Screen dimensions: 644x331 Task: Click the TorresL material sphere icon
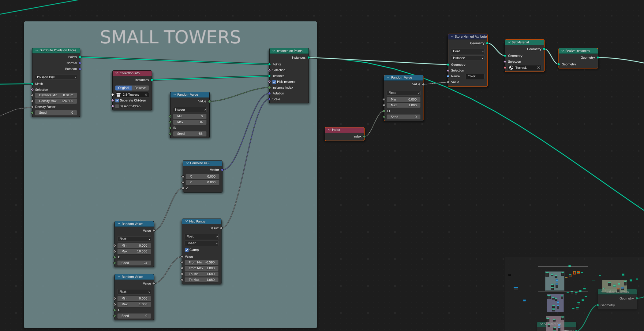(x=511, y=68)
